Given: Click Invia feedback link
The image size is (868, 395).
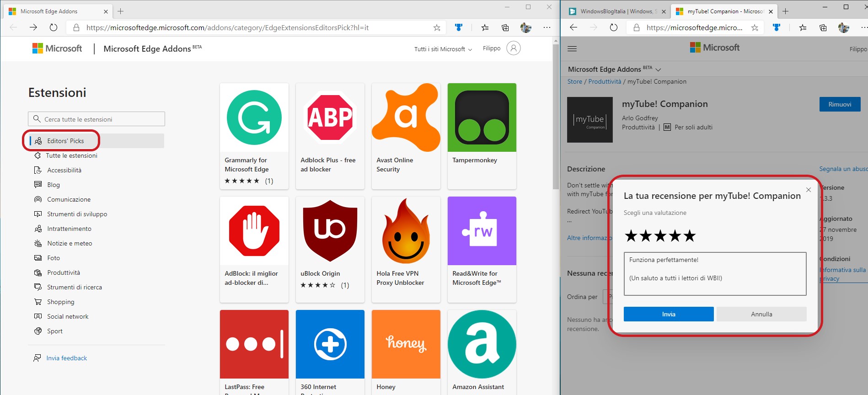Looking at the screenshot, I should click(x=66, y=358).
